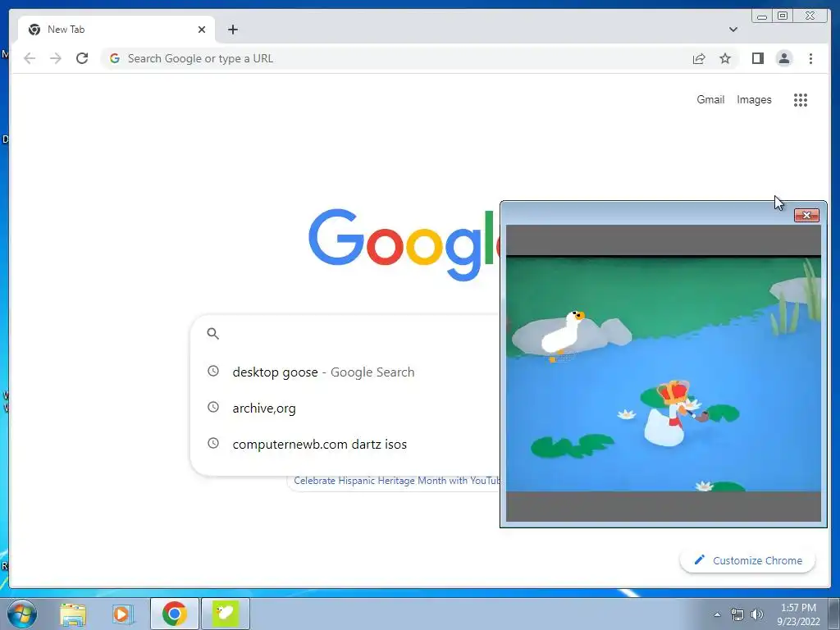This screenshot has height=630, width=840.
Task: Open the Chrome side panel
Action: (757, 58)
